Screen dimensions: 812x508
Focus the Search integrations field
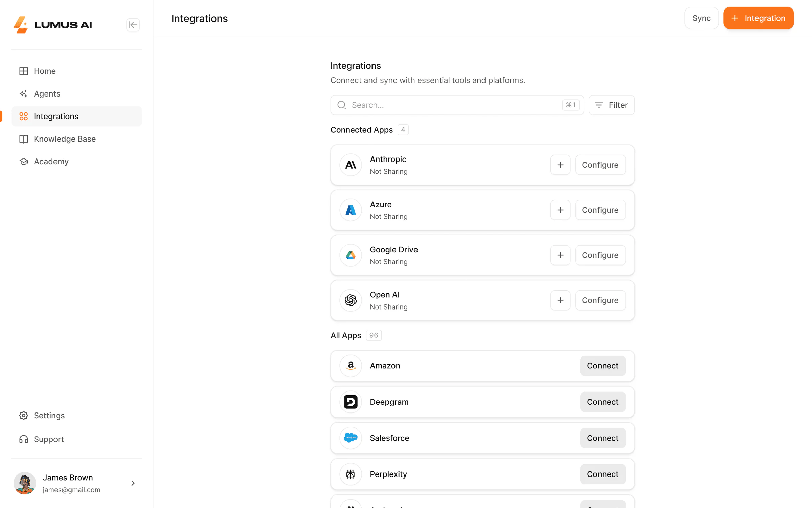pos(457,105)
